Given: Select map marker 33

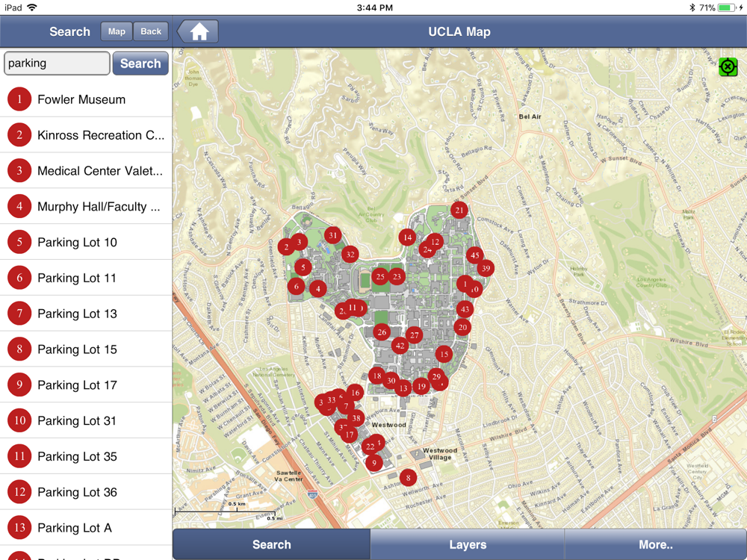Looking at the screenshot, I should coord(331,400).
